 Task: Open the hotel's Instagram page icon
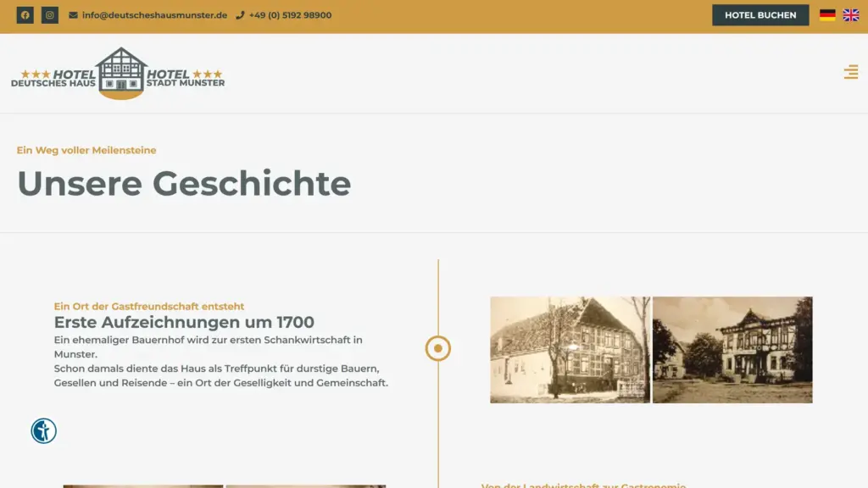point(50,15)
